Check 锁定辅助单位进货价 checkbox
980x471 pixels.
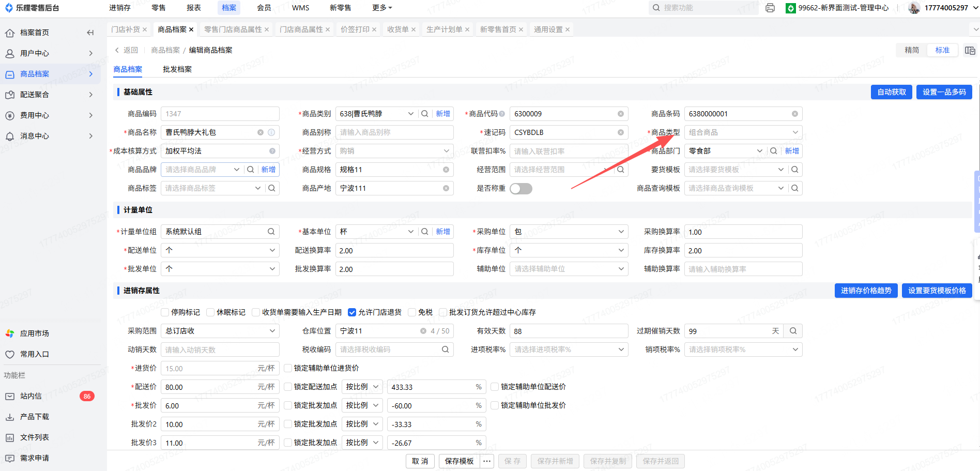288,368
